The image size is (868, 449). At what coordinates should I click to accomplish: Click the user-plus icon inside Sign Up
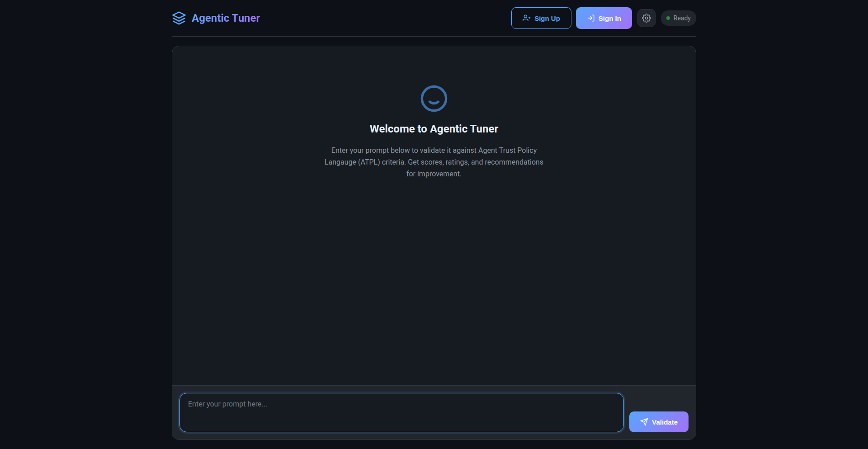point(526,18)
